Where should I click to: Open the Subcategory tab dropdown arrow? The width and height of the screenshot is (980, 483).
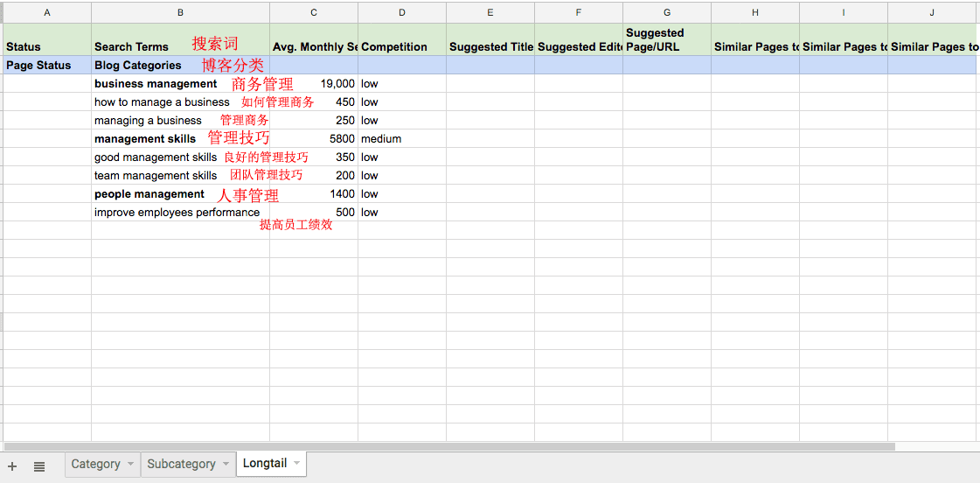[225, 464]
